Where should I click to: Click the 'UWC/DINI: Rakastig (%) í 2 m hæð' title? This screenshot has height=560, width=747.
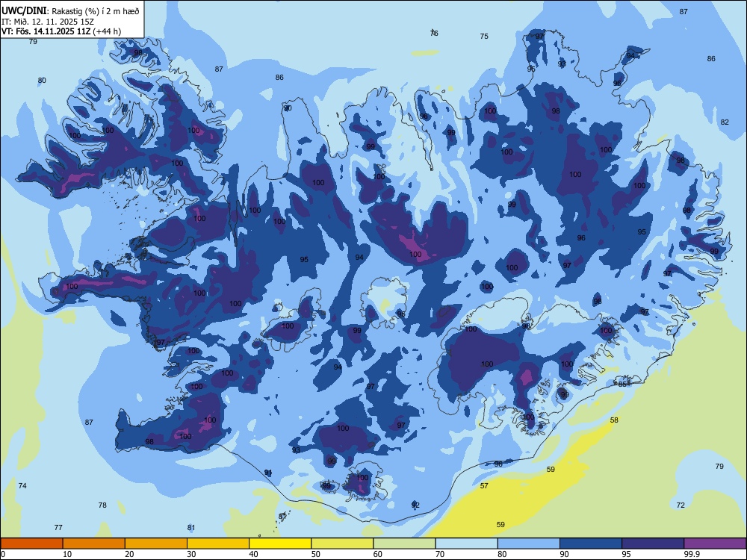point(70,11)
